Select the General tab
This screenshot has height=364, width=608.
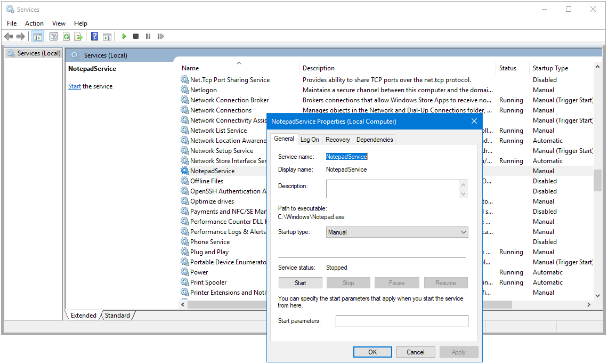pos(284,139)
